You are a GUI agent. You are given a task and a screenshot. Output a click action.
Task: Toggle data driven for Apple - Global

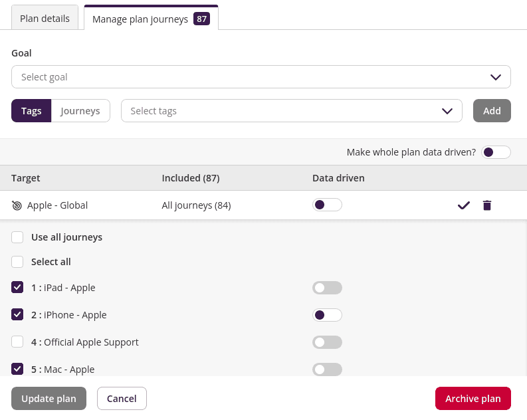pos(327,205)
